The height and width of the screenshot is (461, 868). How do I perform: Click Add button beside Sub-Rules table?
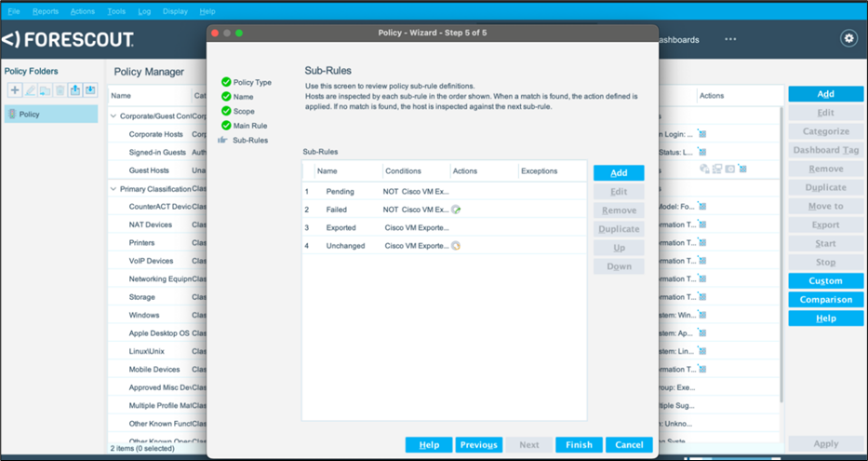click(619, 173)
